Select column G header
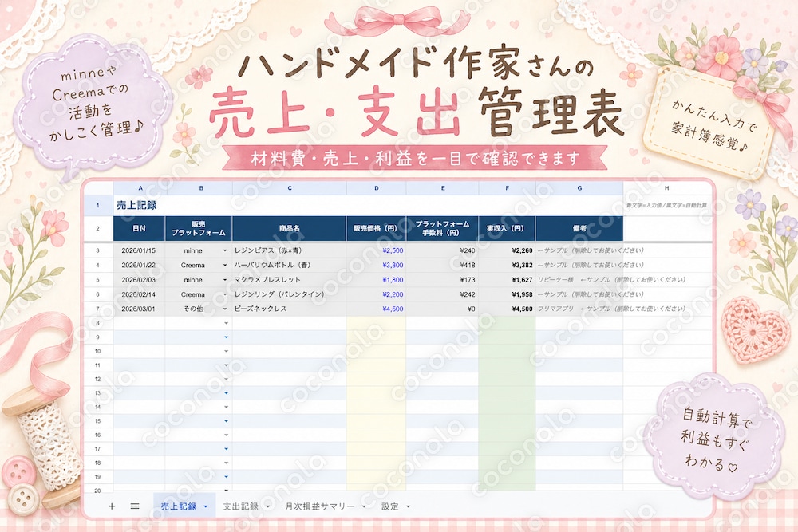The width and height of the screenshot is (798, 532). click(579, 188)
